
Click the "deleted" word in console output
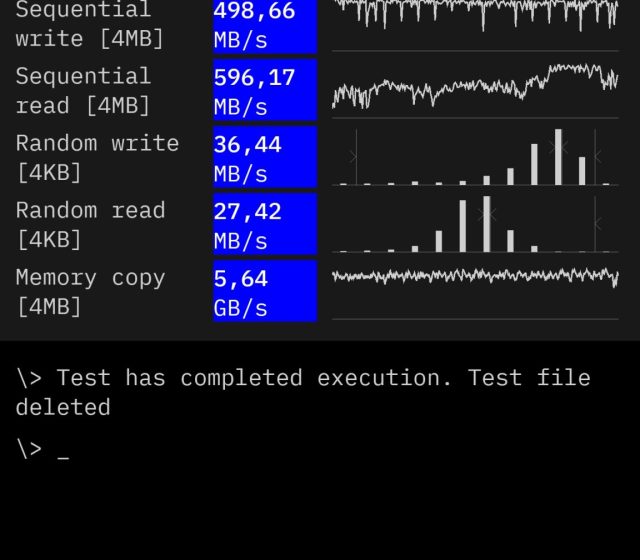coord(62,407)
